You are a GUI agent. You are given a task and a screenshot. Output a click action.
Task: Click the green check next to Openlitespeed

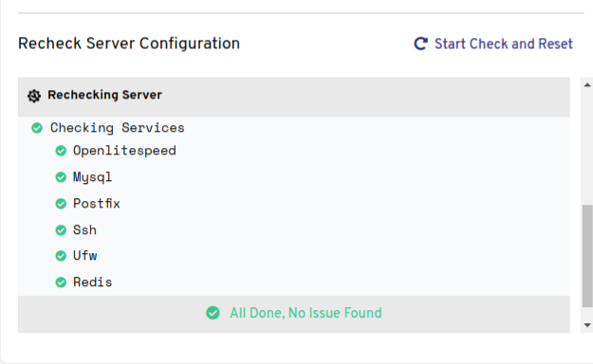coord(61,151)
